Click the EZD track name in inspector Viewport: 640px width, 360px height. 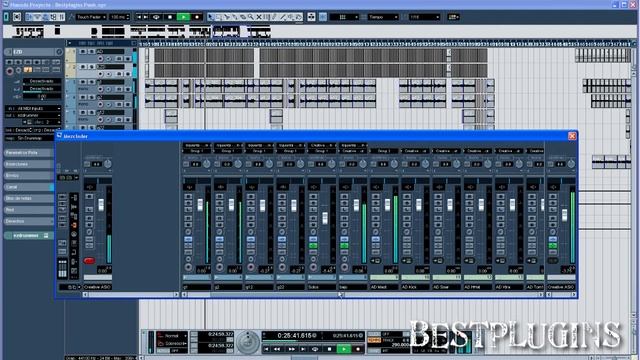pos(34,52)
